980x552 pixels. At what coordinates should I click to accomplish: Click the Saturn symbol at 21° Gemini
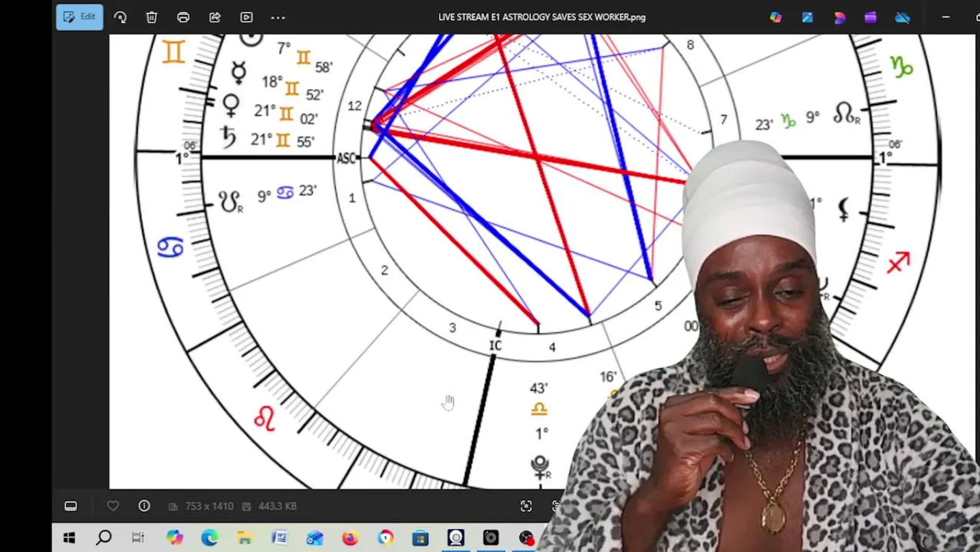(228, 136)
